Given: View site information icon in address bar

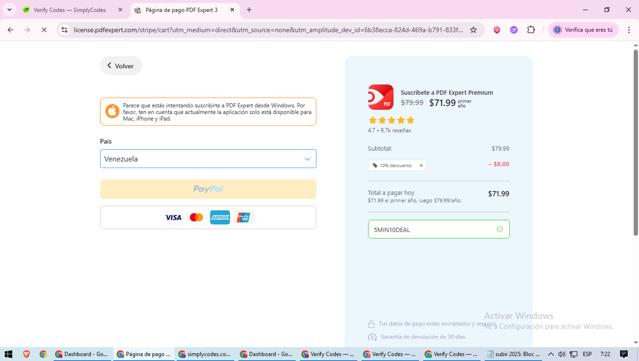Looking at the screenshot, I should coord(64,30).
